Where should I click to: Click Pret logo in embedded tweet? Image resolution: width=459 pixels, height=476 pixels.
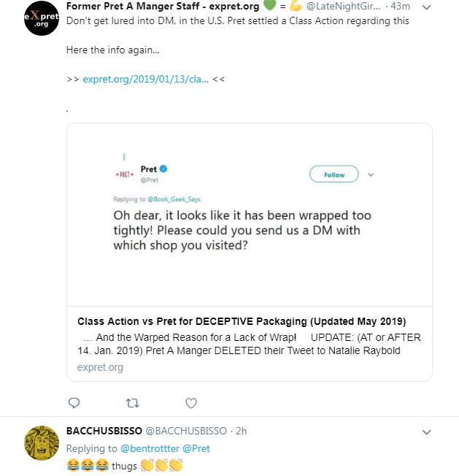click(x=122, y=175)
